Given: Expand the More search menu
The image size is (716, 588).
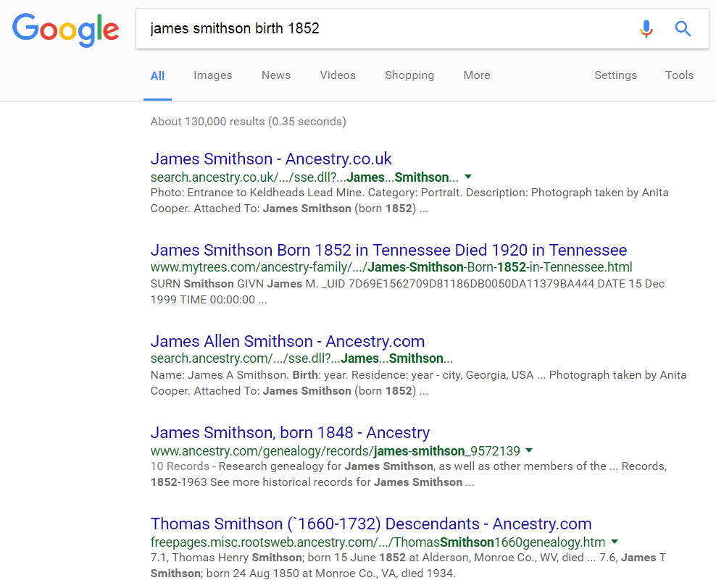Looking at the screenshot, I should [x=477, y=75].
